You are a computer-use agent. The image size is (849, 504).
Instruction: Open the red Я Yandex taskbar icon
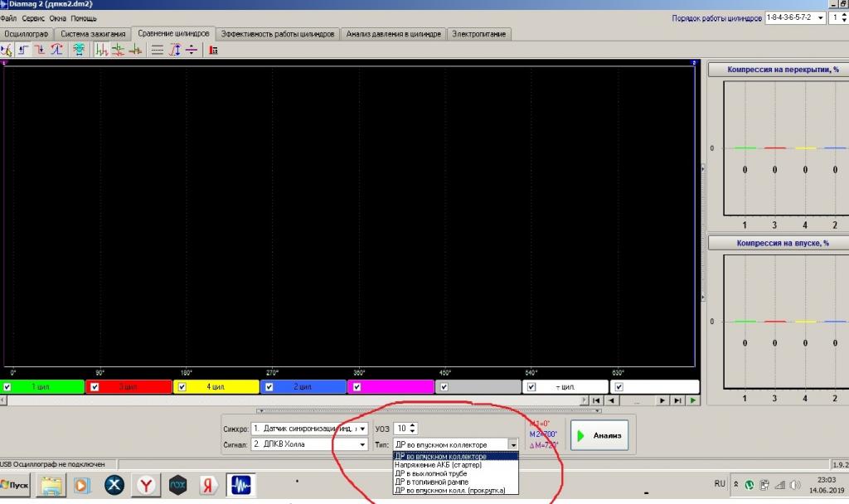tap(209, 485)
